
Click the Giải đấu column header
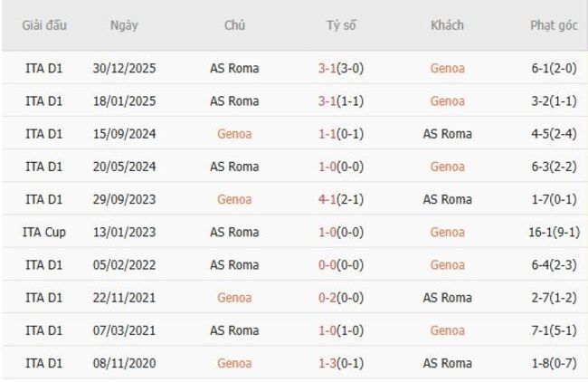(x=44, y=25)
